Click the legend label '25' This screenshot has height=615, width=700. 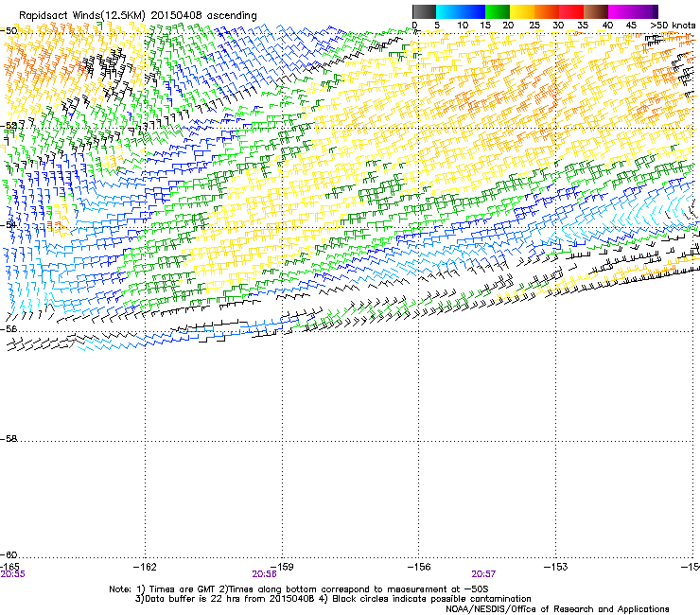coord(534,26)
